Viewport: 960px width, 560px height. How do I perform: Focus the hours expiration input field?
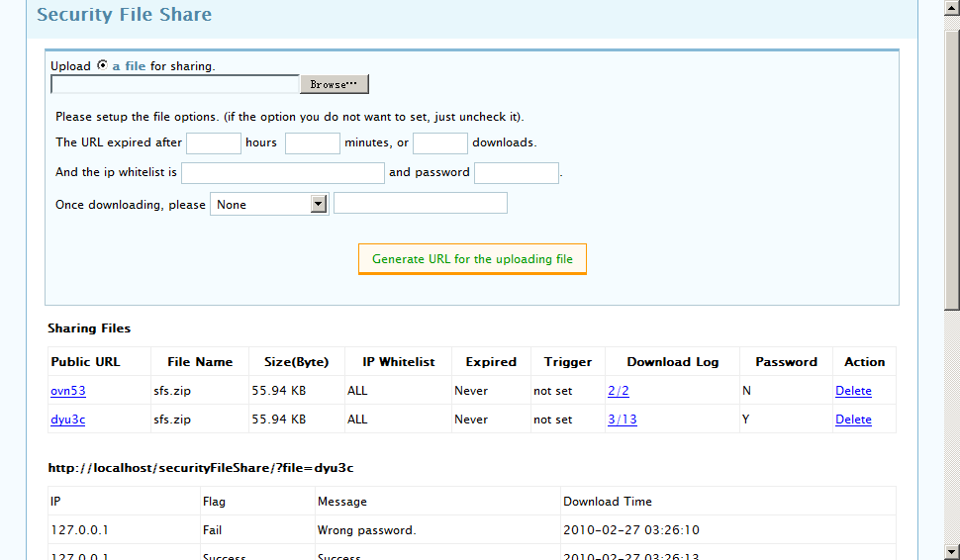coord(214,143)
